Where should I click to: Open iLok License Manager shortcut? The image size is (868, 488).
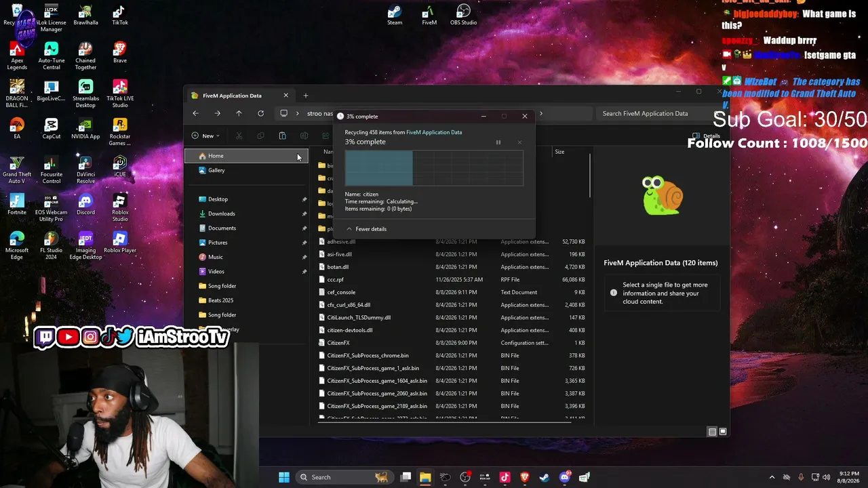click(51, 18)
